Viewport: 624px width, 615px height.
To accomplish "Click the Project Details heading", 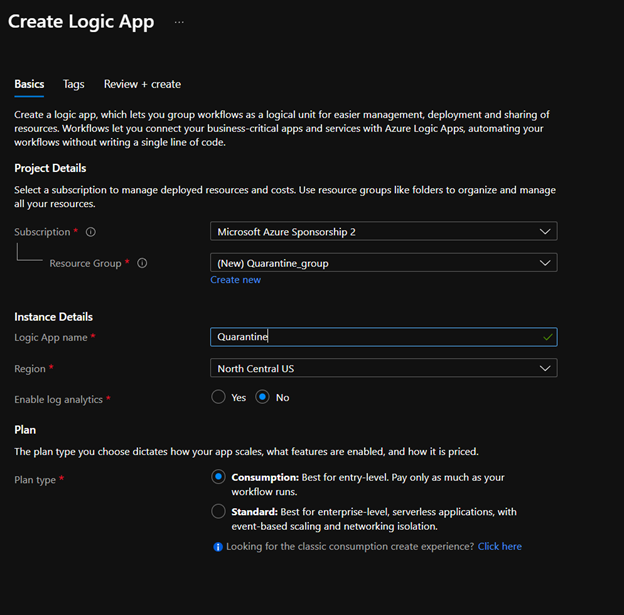I will (50, 168).
